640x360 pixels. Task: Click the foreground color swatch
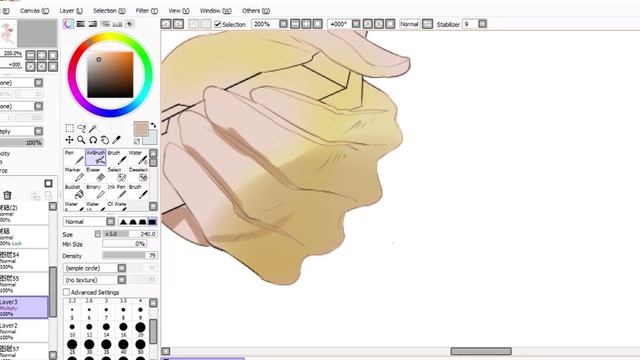(x=141, y=129)
